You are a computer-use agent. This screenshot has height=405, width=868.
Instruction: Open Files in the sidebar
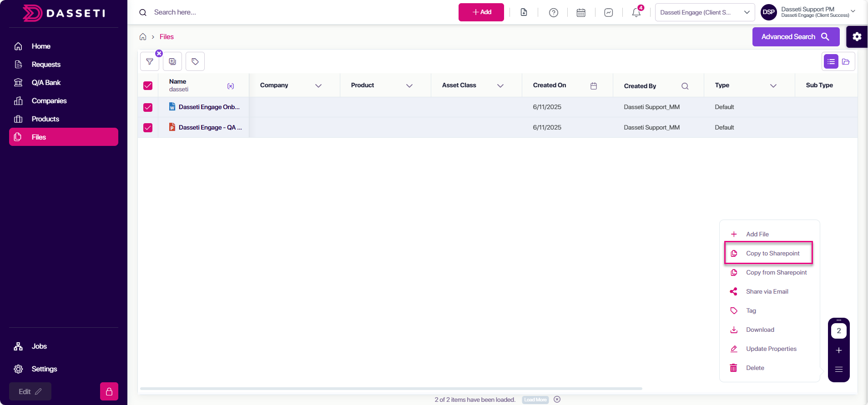click(64, 137)
